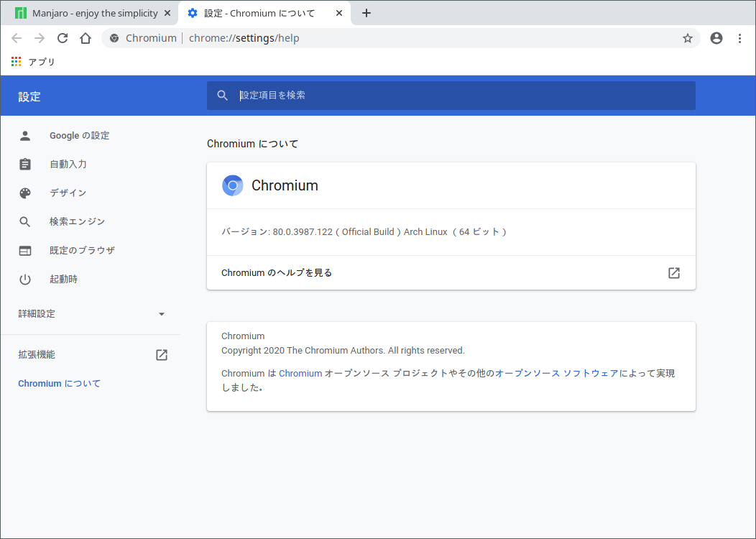The width and height of the screenshot is (756, 539).
Task: Click the address bar URL chrome://settings/help
Action: [x=244, y=38]
